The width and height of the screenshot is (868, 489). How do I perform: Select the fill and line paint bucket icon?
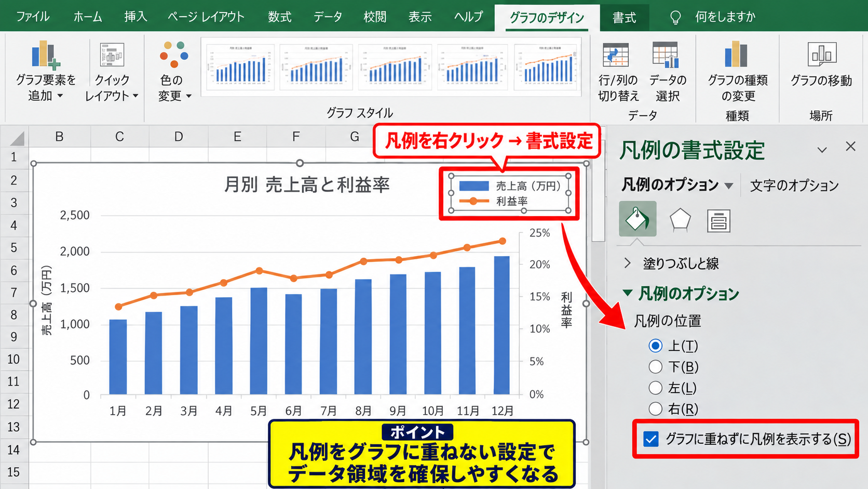(638, 219)
